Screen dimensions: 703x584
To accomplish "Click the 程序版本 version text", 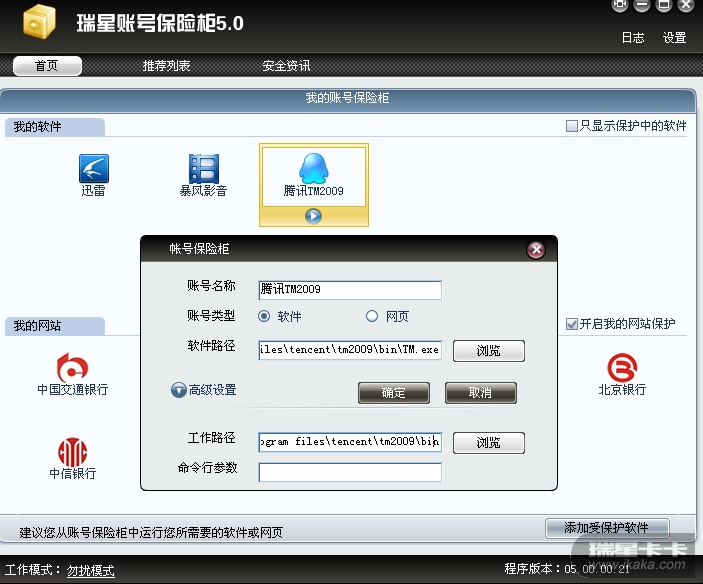I will [x=567, y=569].
